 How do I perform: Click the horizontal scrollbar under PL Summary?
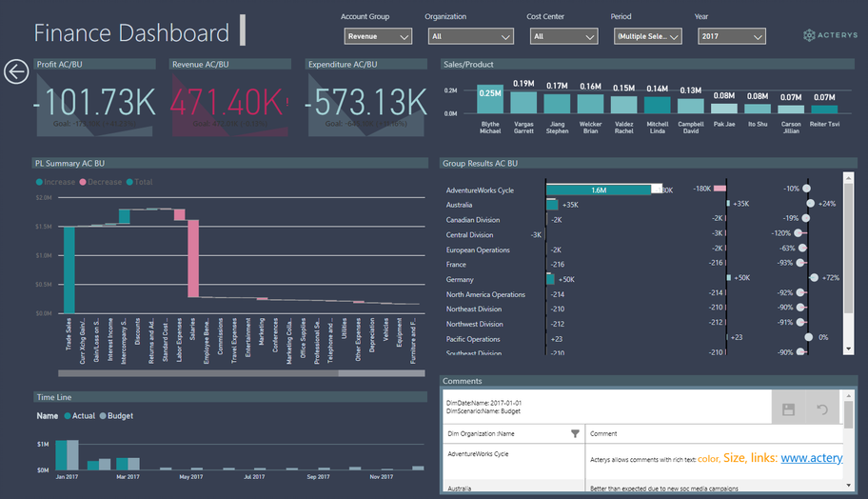242,373
